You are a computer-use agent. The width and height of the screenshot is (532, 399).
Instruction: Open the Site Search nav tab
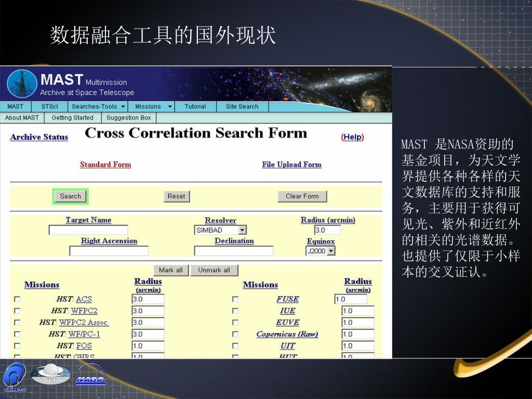pos(242,107)
